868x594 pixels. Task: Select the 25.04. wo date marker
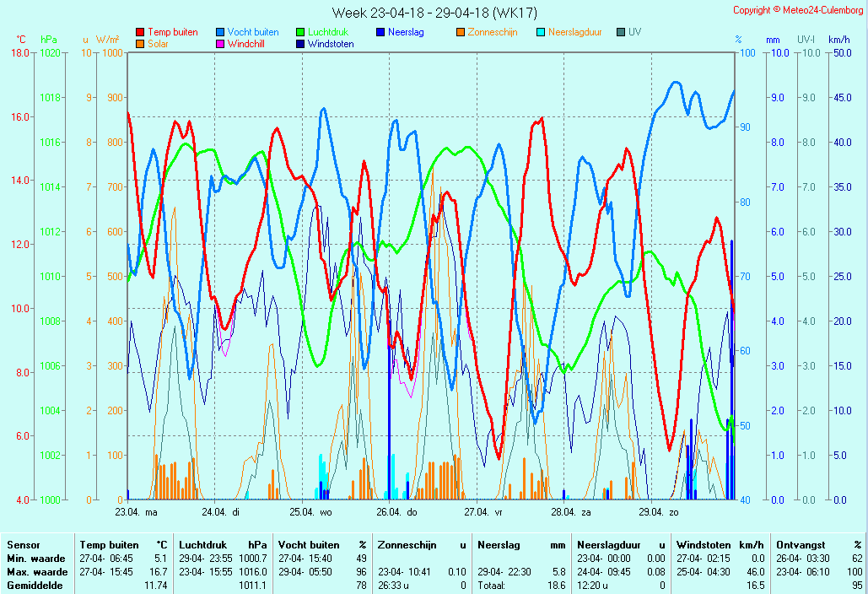click(x=311, y=511)
